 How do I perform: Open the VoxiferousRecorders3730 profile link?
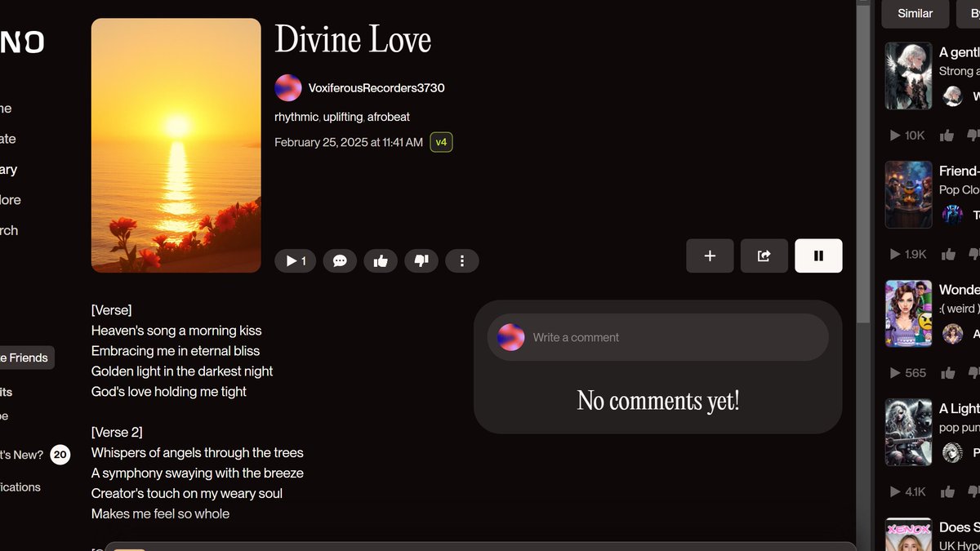[x=376, y=88]
